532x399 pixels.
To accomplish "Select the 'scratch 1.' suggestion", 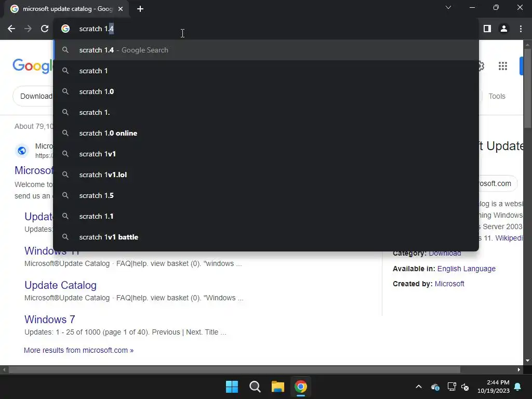I will [x=266, y=112].
